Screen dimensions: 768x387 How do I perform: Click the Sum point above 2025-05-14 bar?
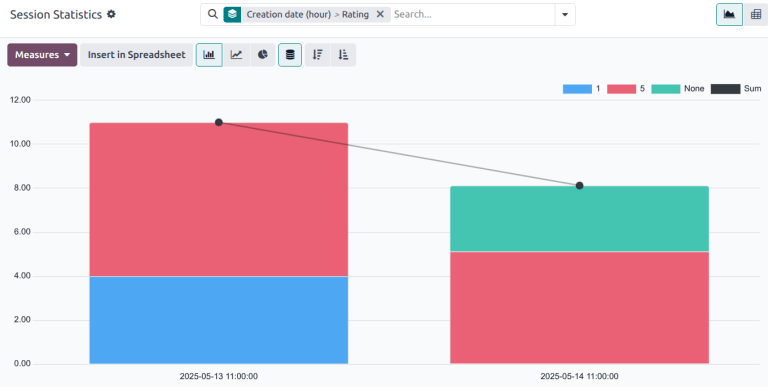click(x=579, y=186)
